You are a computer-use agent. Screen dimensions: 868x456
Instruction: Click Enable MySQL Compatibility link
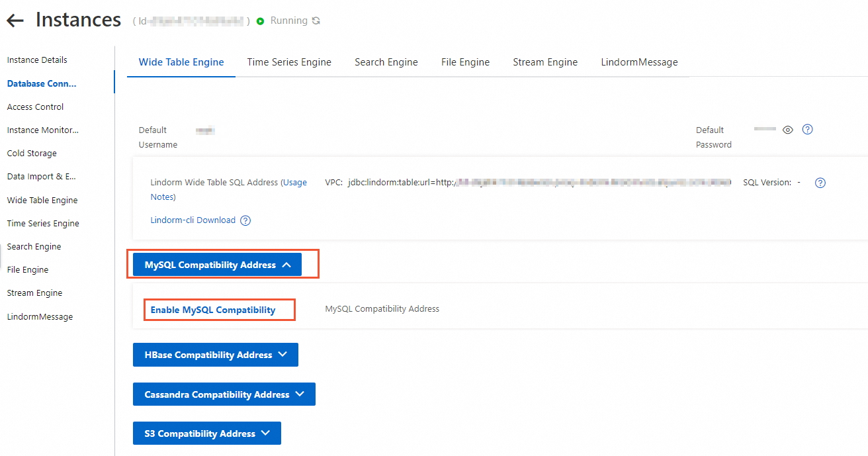tap(213, 310)
